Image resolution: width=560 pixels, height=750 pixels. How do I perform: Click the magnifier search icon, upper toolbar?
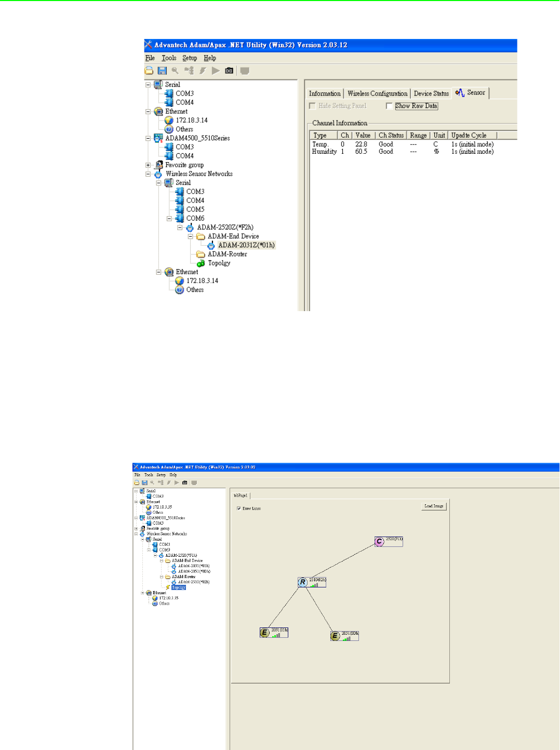coord(175,71)
